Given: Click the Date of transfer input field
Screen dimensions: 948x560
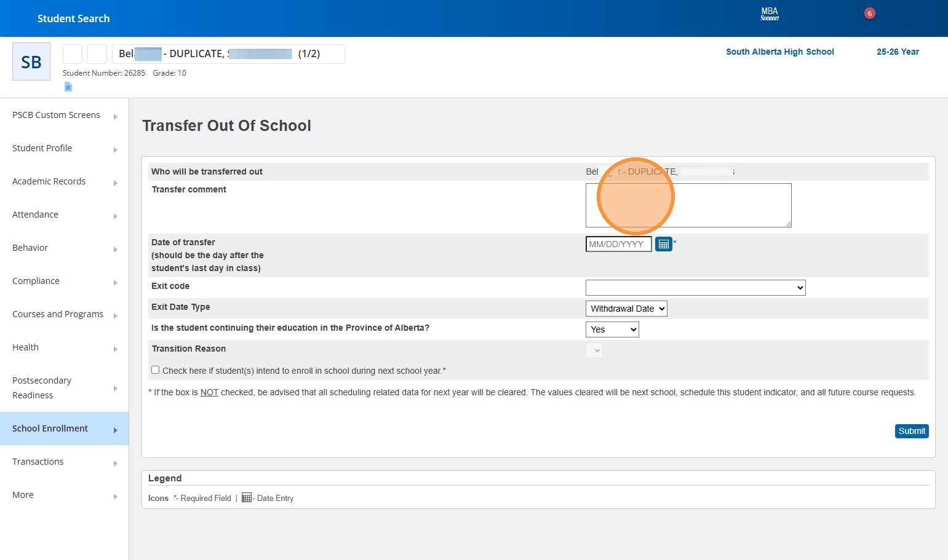Looking at the screenshot, I should coord(618,244).
